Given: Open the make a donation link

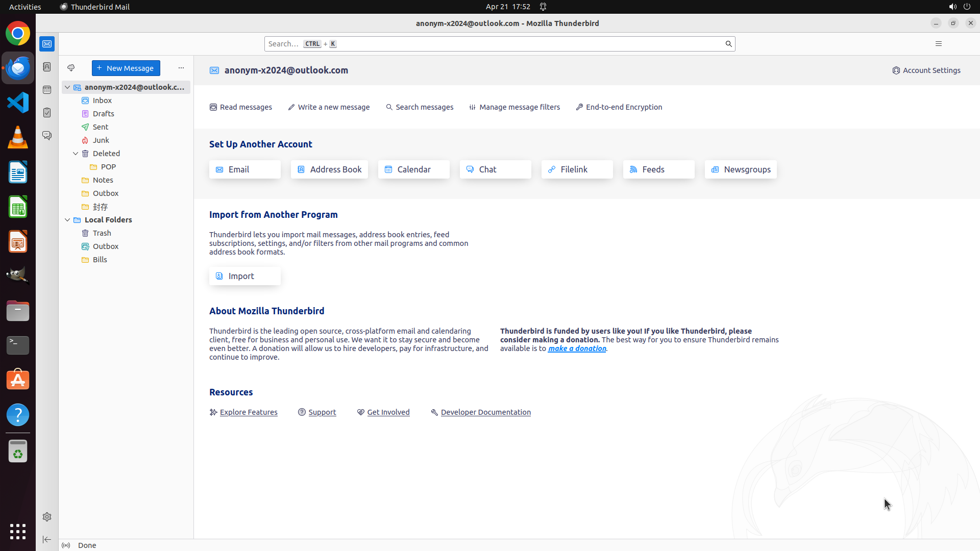Looking at the screenshot, I should point(577,348).
